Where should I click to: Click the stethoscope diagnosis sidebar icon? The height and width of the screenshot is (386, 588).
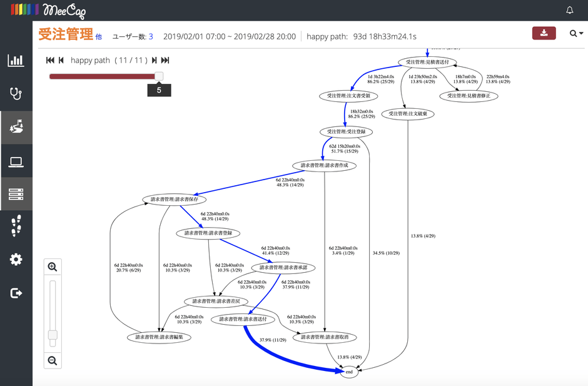[x=16, y=94]
